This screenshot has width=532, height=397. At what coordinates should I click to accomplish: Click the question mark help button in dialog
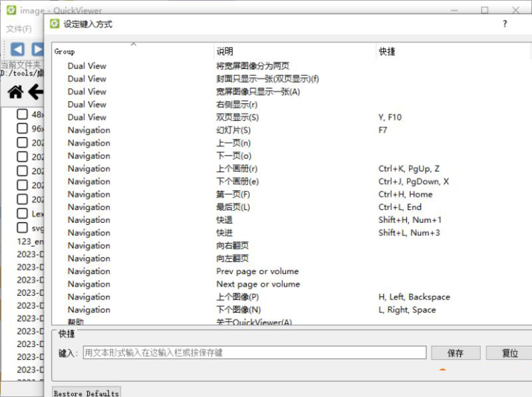(x=505, y=24)
